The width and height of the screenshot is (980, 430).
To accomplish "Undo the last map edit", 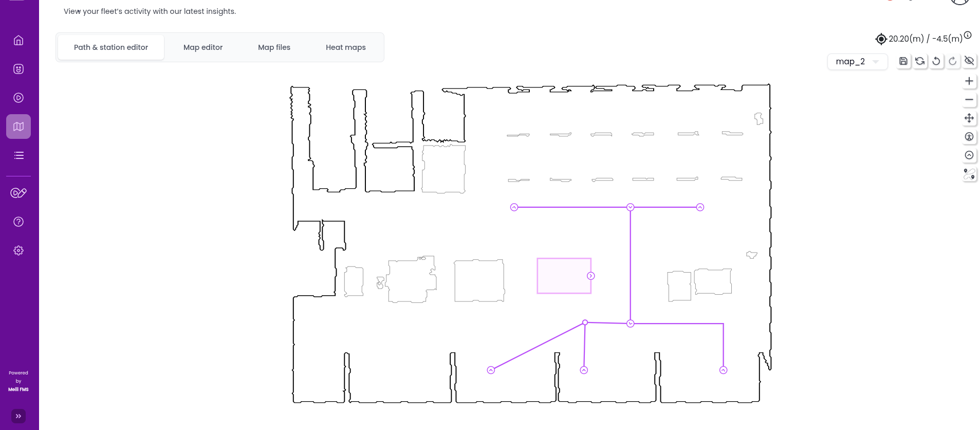I will [936, 61].
